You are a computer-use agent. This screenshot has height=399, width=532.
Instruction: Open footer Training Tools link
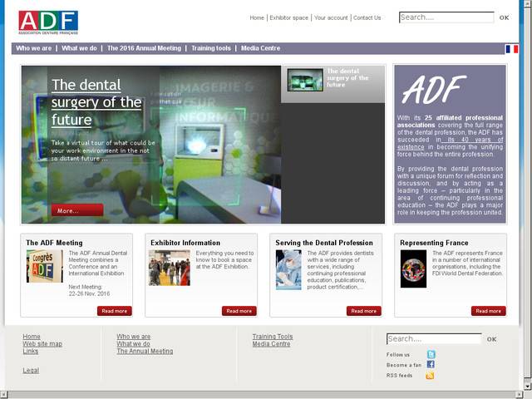(273, 336)
